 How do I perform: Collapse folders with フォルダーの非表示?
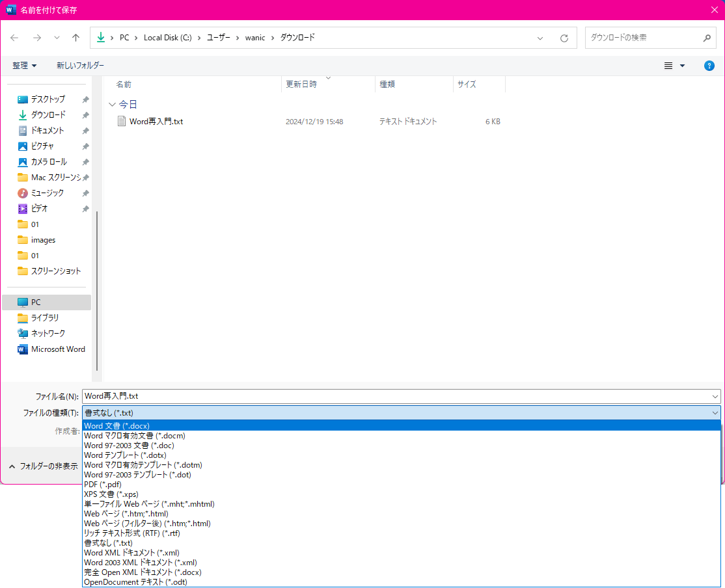click(44, 466)
